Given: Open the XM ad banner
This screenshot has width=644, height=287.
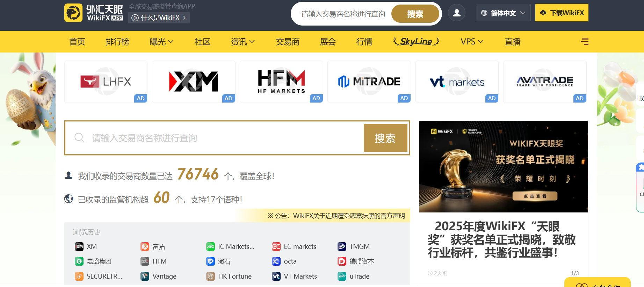Looking at the screenshot, I should point(194,82).
